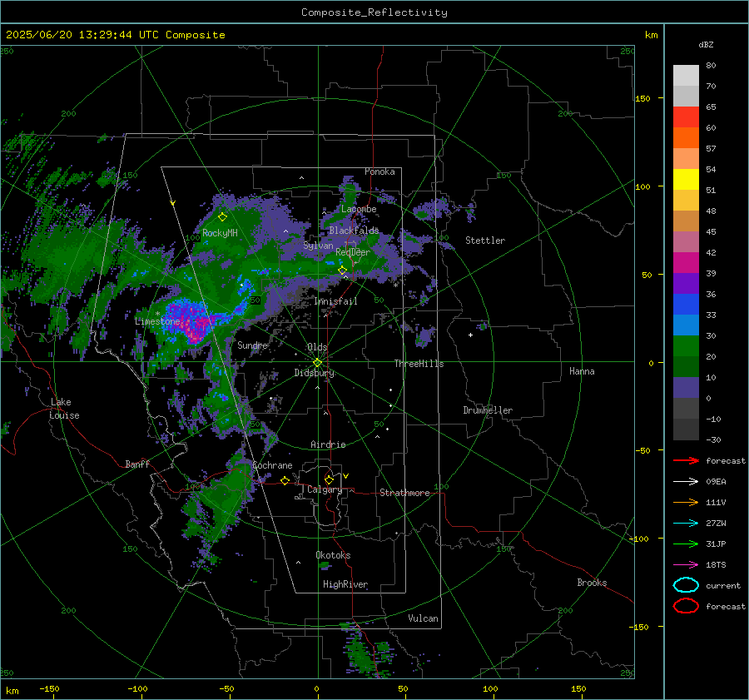Click the cyan 27ZW arrow legend icon
Viewport: 749px width, 700px height.
(x=686, y=524)
